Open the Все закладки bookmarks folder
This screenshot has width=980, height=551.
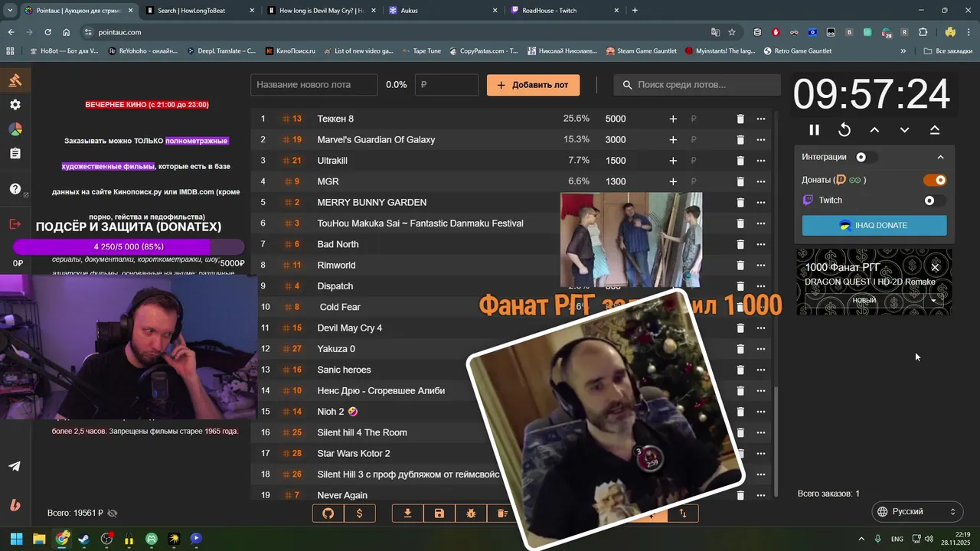tap(949, 51)
